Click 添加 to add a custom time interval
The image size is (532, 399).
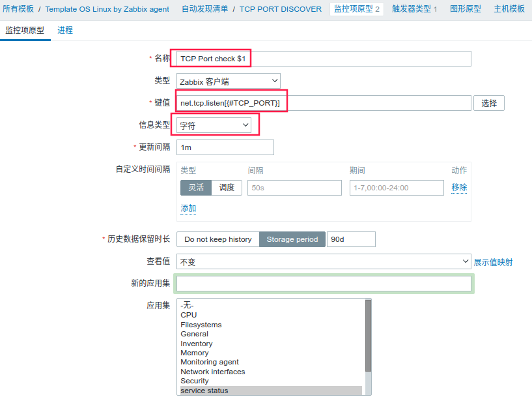click(188, 208)
